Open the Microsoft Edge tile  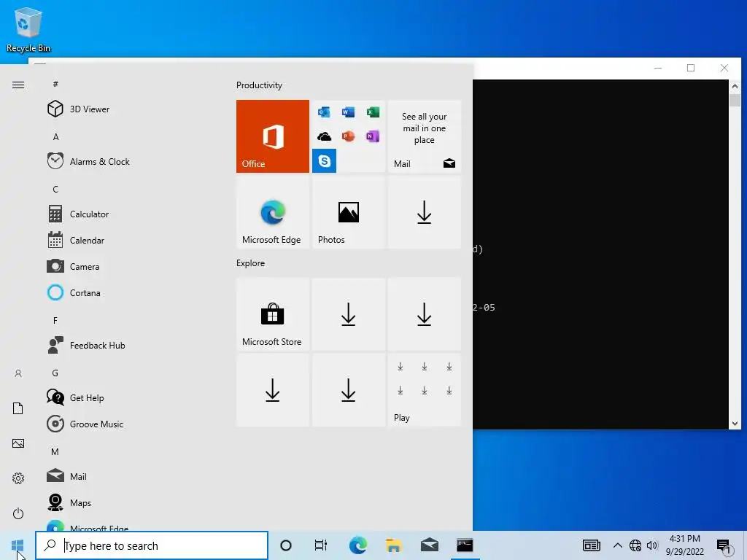273,212
